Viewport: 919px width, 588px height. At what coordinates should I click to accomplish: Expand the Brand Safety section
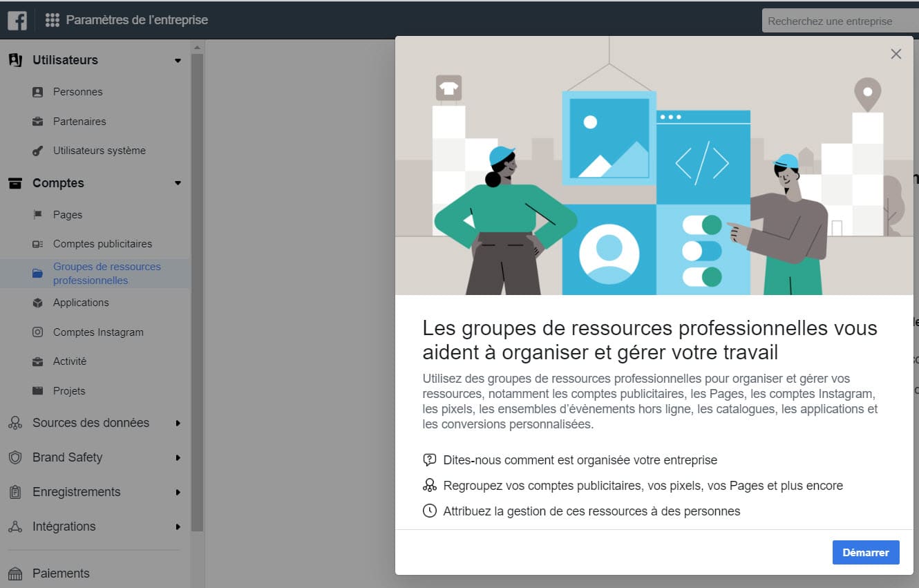pyautogui.click(x=178, y=457)
